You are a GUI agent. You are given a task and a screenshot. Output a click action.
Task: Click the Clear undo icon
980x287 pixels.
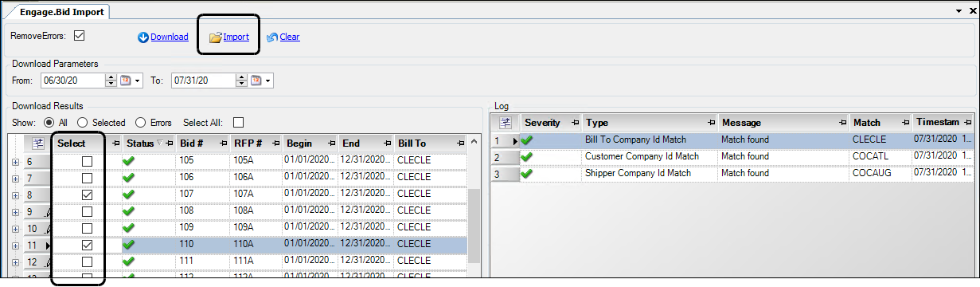(271, 37)
